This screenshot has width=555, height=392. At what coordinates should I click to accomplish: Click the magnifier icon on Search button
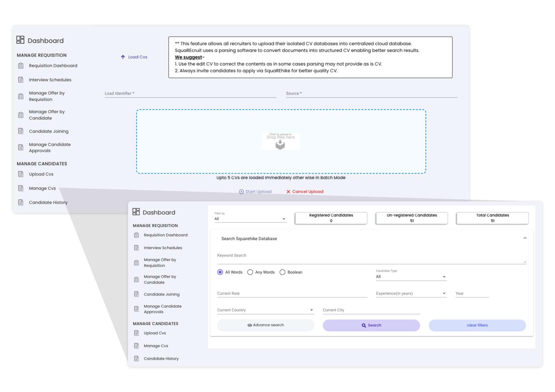pyautogui.click(x=364, y=325)
